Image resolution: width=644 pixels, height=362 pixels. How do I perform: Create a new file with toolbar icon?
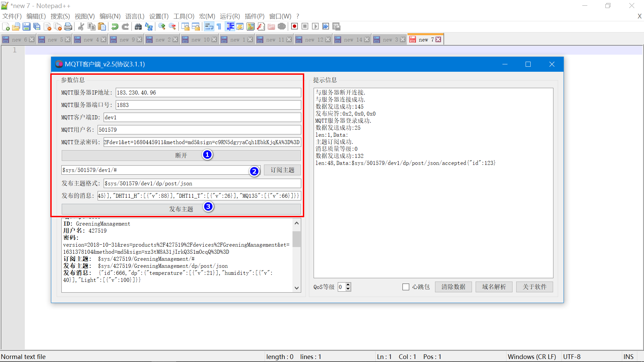click(6, 26)
